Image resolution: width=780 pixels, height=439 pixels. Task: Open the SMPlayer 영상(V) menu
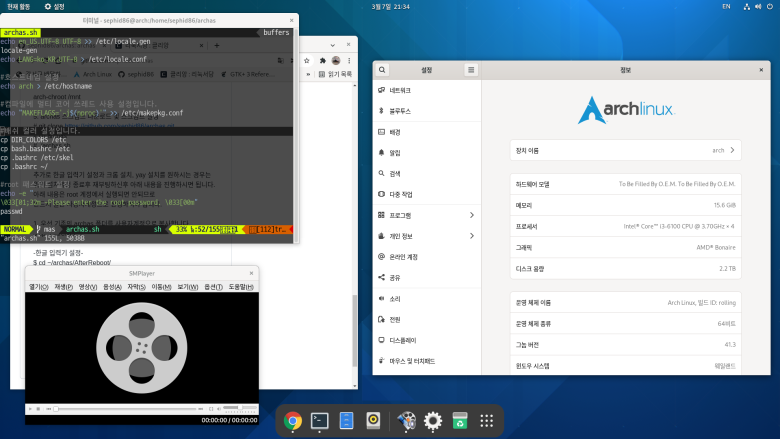click(88, 287)
